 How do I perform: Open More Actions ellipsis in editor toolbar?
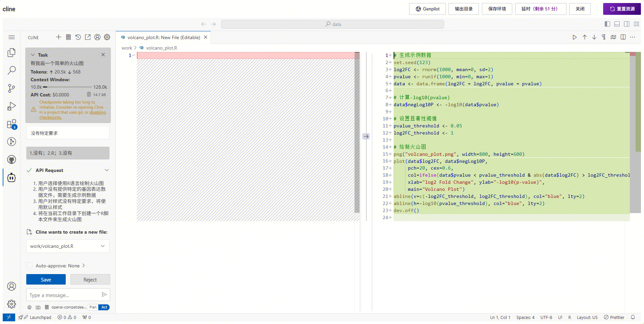pyautogui.click(x=633, y=37)
